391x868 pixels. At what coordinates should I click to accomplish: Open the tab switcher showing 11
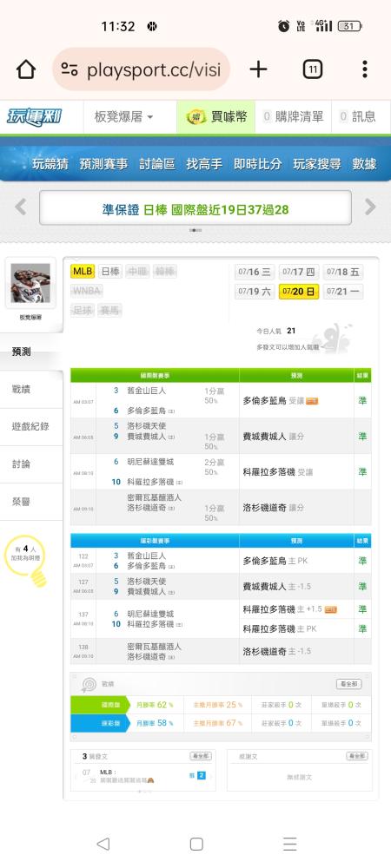pyautogui.click(x=312, y=69)
